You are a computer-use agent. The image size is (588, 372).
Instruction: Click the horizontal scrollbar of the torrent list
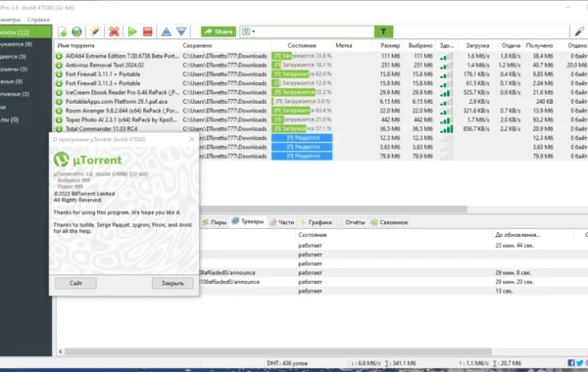(333, 209)
